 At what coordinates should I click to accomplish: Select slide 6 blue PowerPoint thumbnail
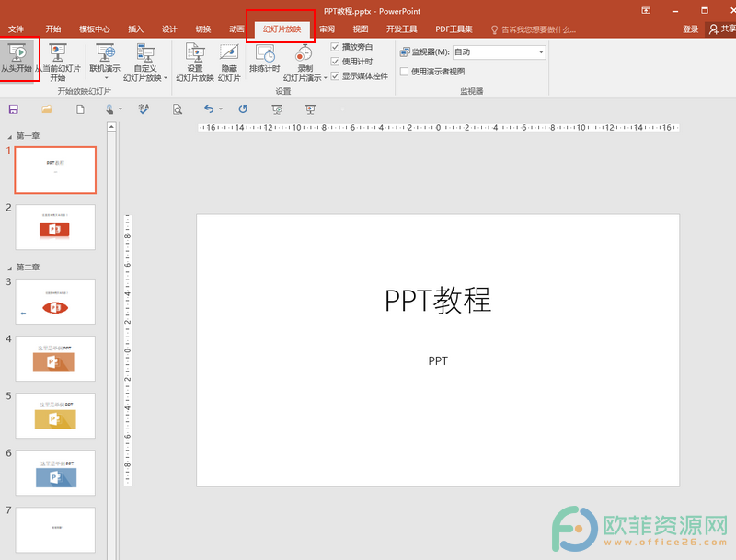55,473
